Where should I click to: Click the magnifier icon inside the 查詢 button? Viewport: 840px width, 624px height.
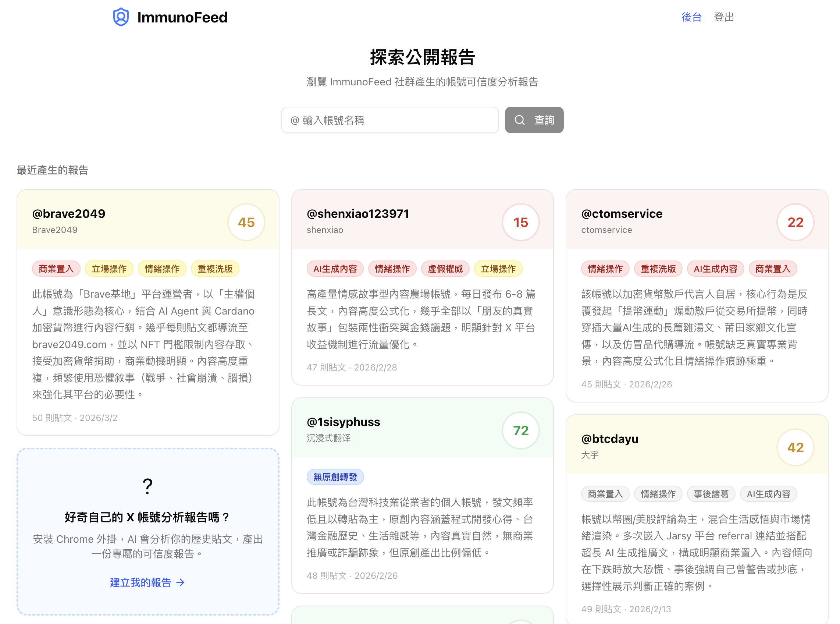520,120
